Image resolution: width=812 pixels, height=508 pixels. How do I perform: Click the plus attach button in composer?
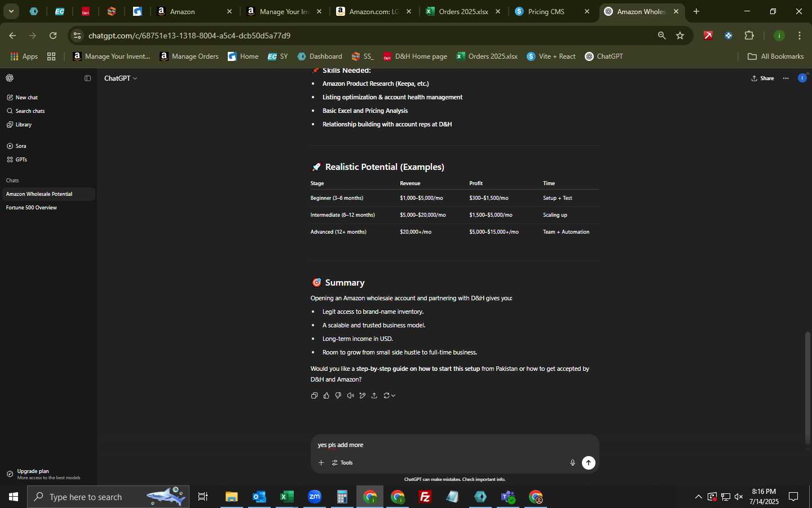pyautogui.click(x=321, y=463)
